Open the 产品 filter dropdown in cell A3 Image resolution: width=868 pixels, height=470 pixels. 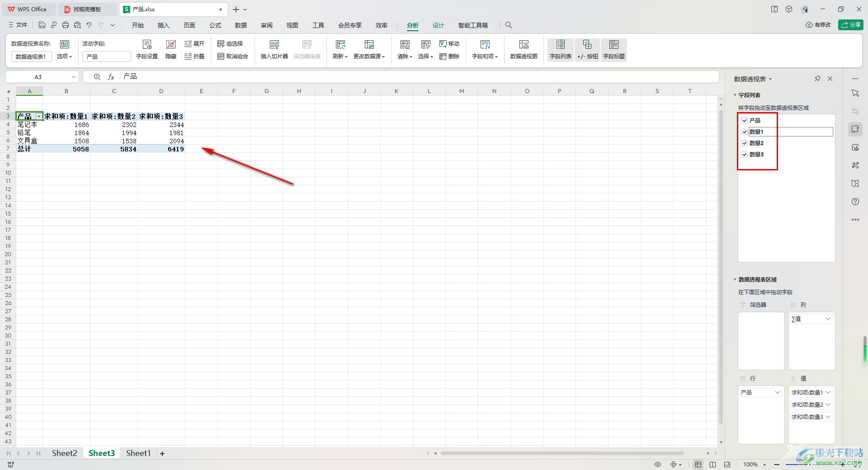point(39,117)
